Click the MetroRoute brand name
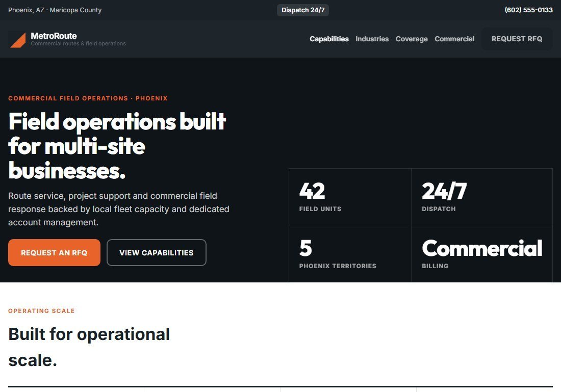 point(54,36)
